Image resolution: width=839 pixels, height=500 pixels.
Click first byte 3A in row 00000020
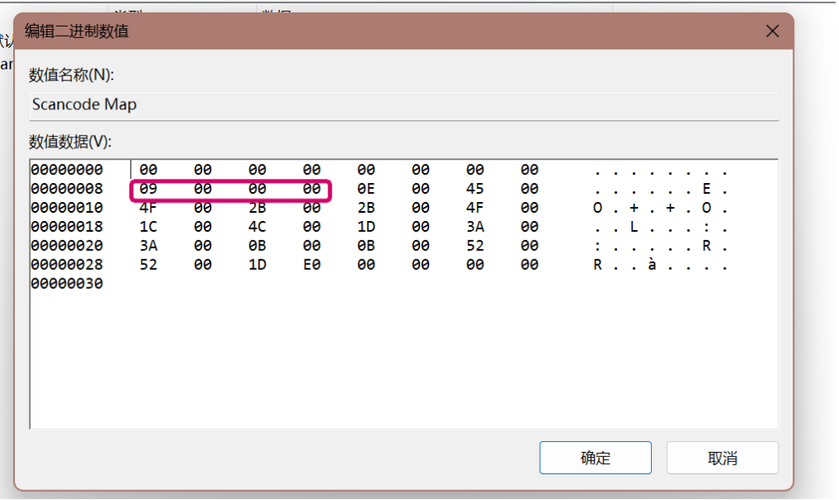point(148,246)
